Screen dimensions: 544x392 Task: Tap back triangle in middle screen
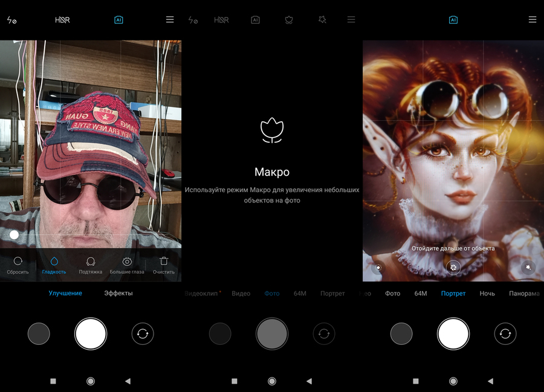tap(309, 381)
